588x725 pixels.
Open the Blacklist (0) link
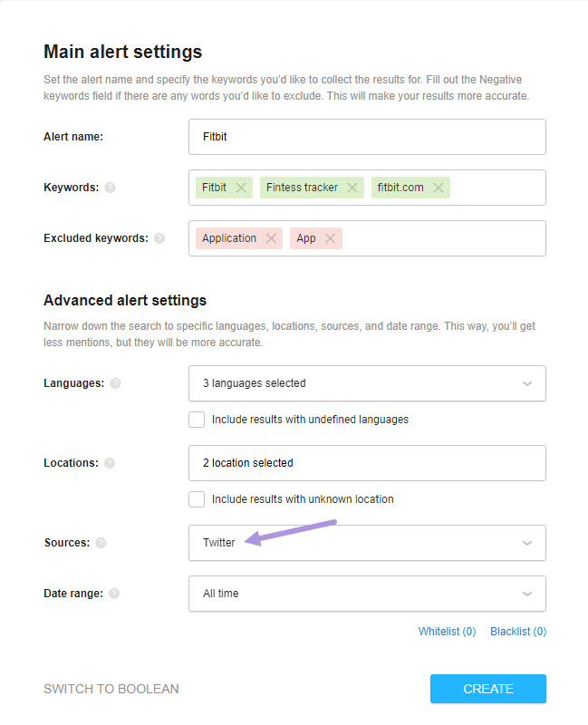coord(518,632)
